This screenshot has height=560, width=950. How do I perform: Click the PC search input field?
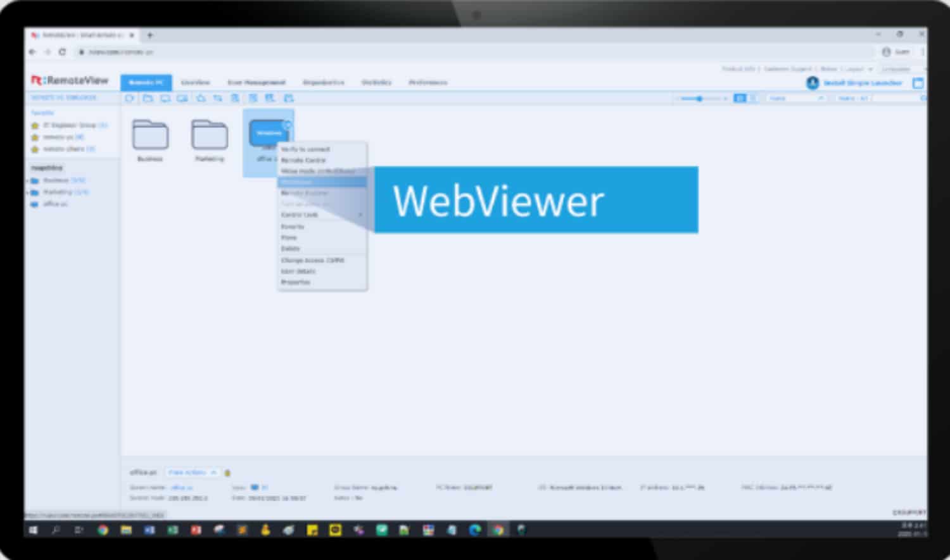[895, 99]
